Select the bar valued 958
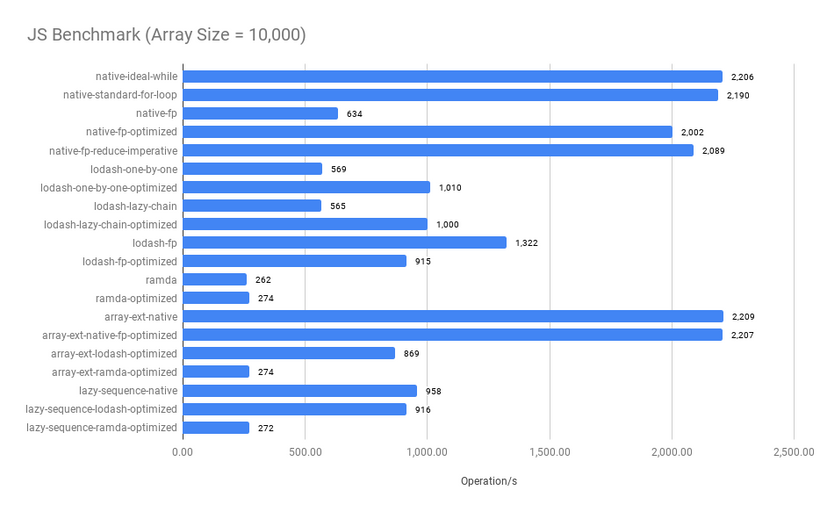The image size is (820, 513). point(300,391)
